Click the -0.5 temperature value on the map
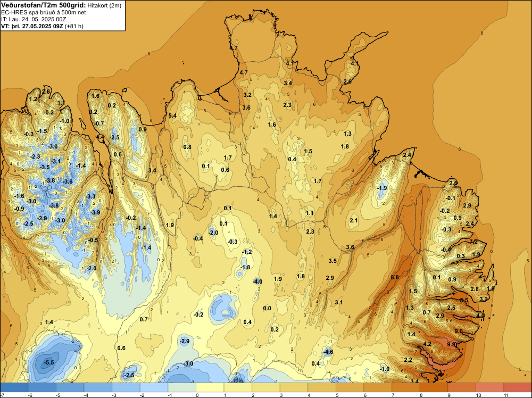Image resolution: width=532 pixels, height=398 pixels. click(93, 240)
